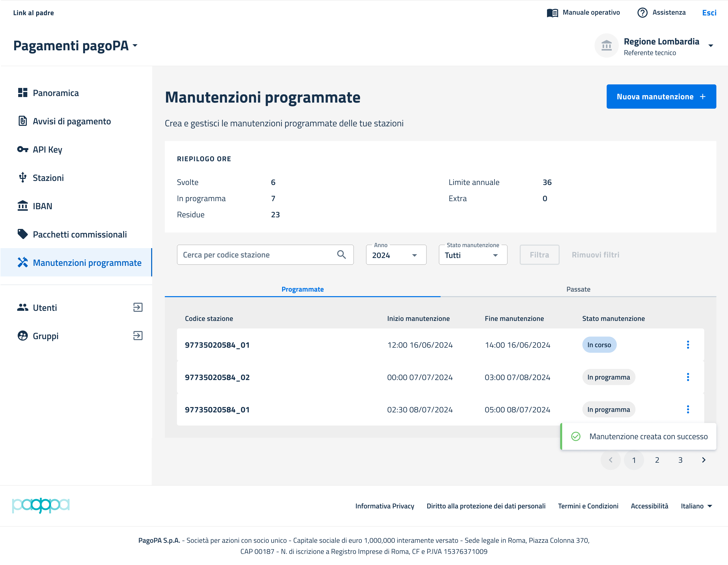
Task: Click Gruppi external-link arrow icon
Action: (x=138, y=336)
